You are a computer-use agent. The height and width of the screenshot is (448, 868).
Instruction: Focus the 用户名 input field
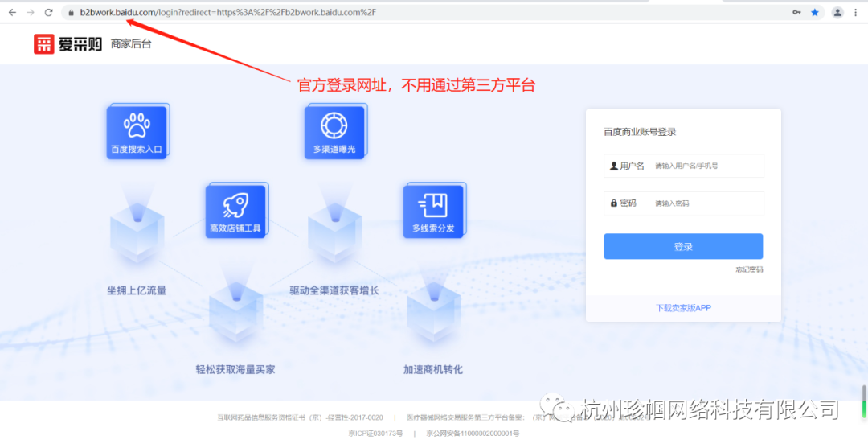click(x=684, y=166)
